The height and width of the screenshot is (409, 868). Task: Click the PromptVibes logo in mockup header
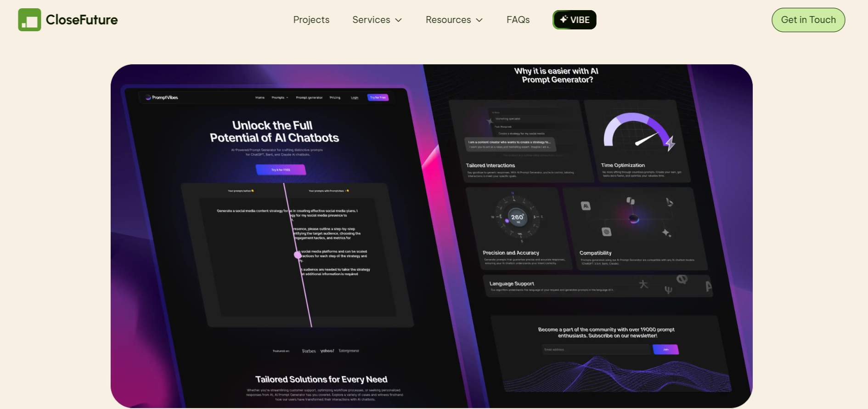[162, 97]
